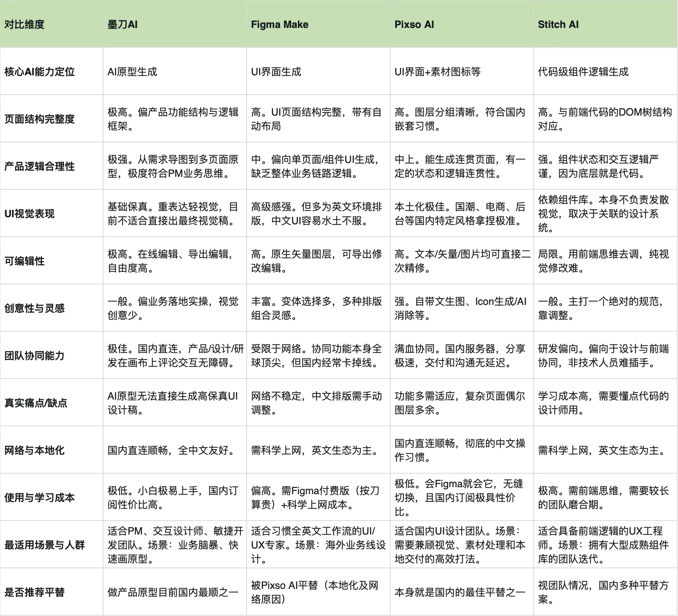Select the Pixso AI column header
Screen dimensions: 678x616
click(x=462, y=24)
